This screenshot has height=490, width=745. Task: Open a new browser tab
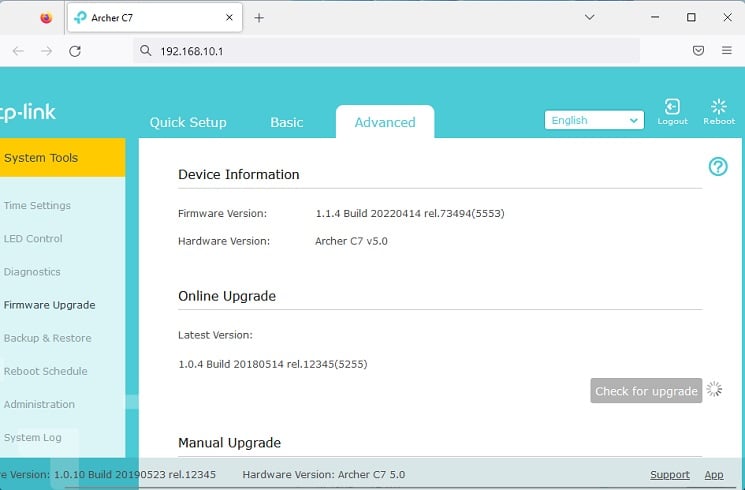coord(259,18)
